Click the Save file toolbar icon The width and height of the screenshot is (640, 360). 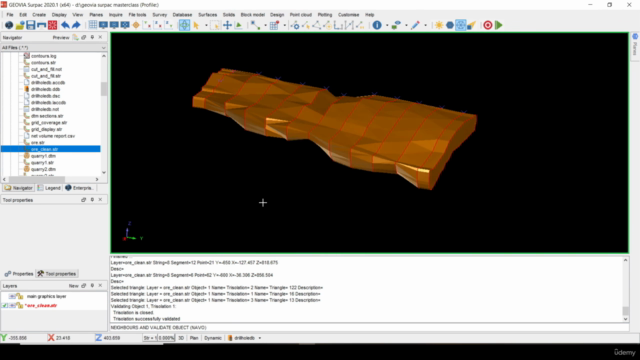(31, 25)
